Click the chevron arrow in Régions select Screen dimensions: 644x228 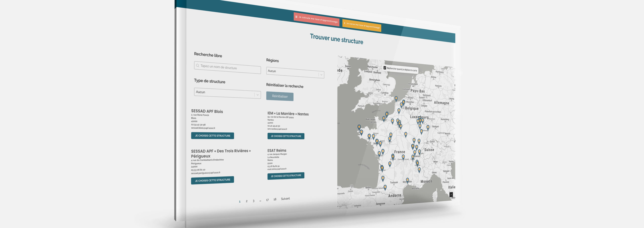pos(321,75)
